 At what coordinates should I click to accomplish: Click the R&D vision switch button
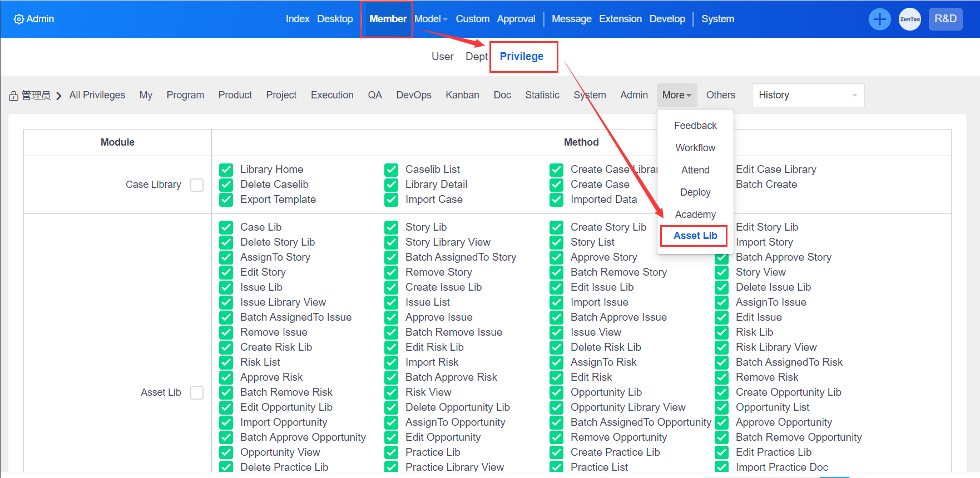point(945,19)
